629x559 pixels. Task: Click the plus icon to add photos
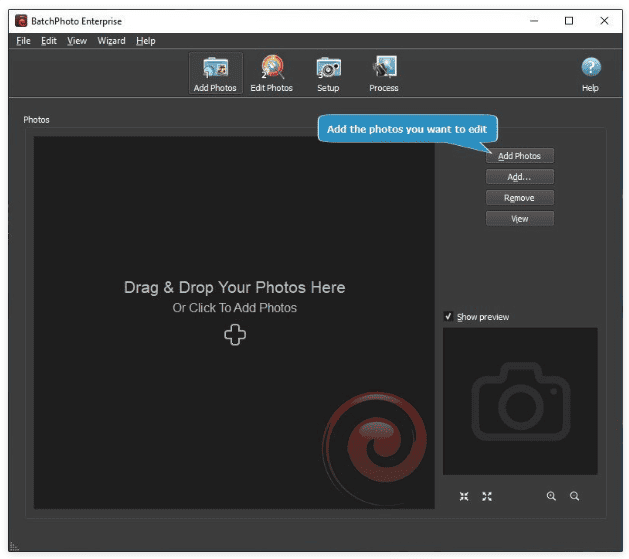[235, 334]
